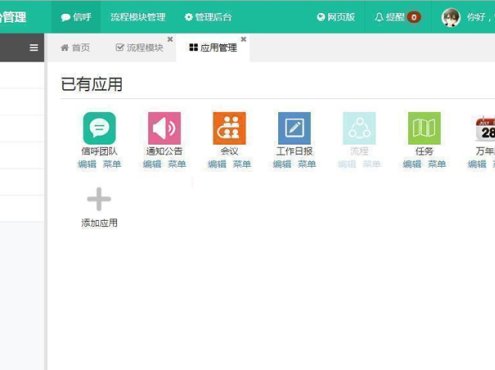Image resolution: width=495 pixels, height=370 pixels.
Task: Click 编辑 under 万年历
Action: tap(477, 164)
